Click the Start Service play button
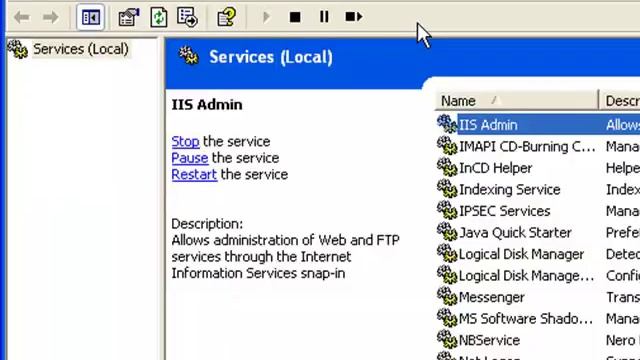Screen dimensions: 640x360 pyautogui.click(x=266, y=17)
